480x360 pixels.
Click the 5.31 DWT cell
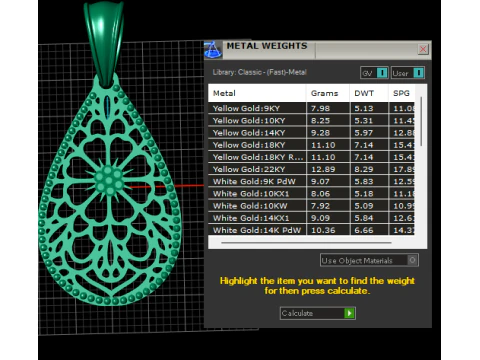[x=369, y=120]
